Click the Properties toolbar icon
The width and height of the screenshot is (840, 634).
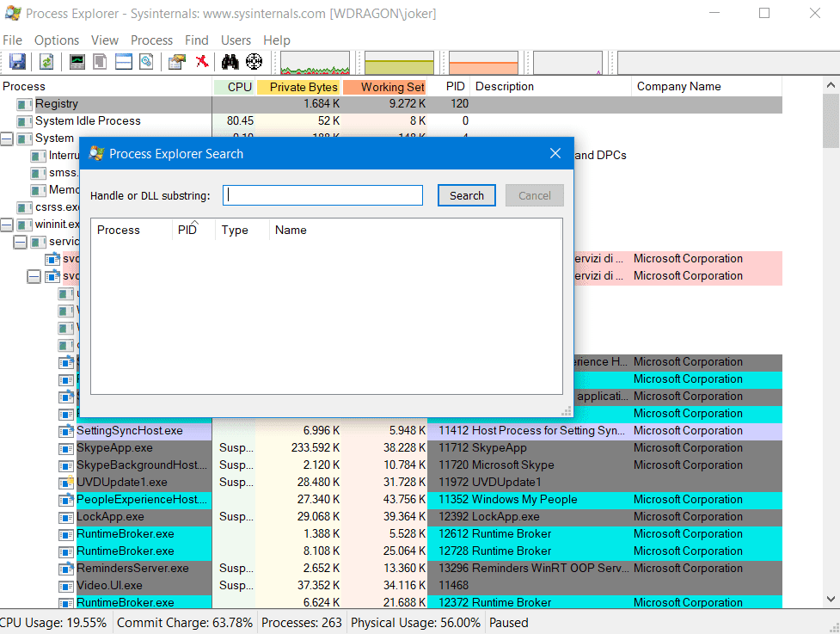coord(177,62)
